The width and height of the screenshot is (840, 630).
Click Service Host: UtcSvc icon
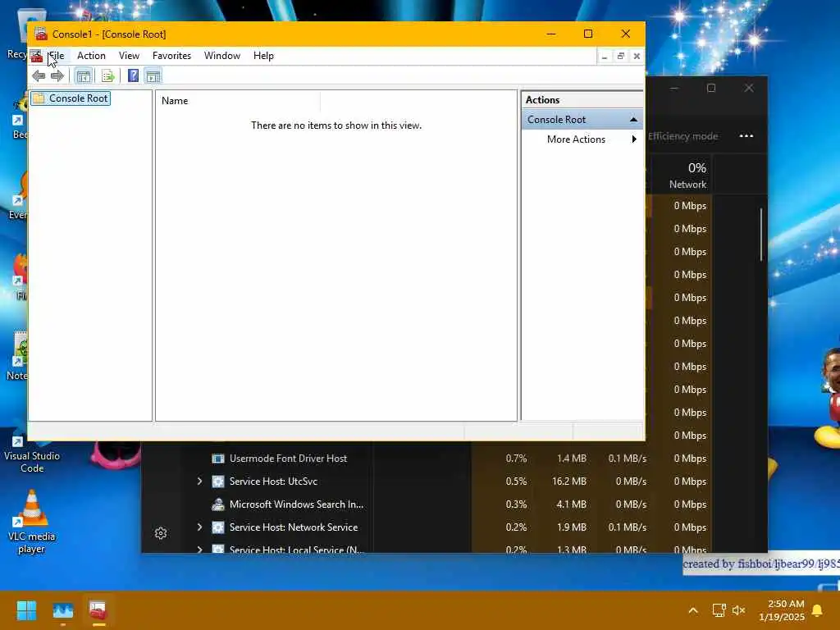(x=218, y=481)
